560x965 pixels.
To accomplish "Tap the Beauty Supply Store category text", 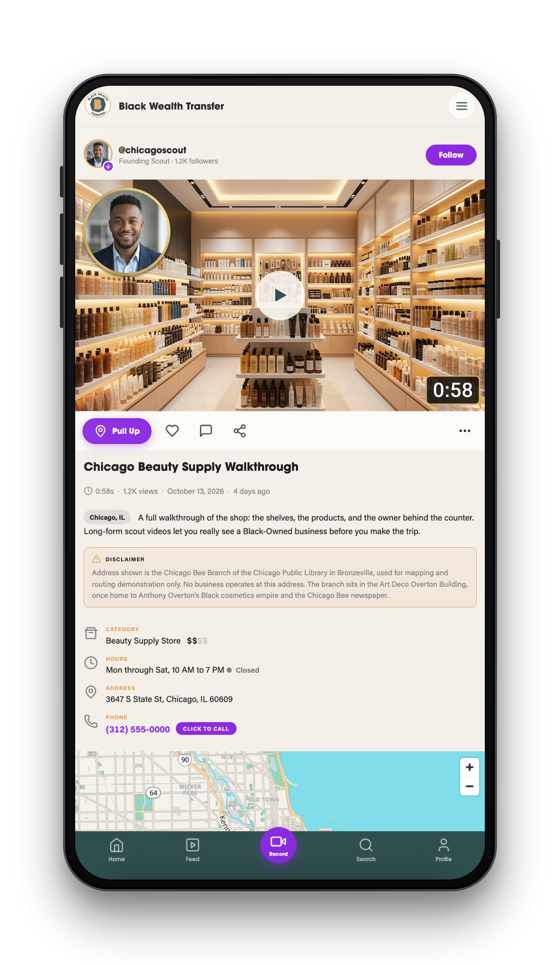I will coord(143,641).
